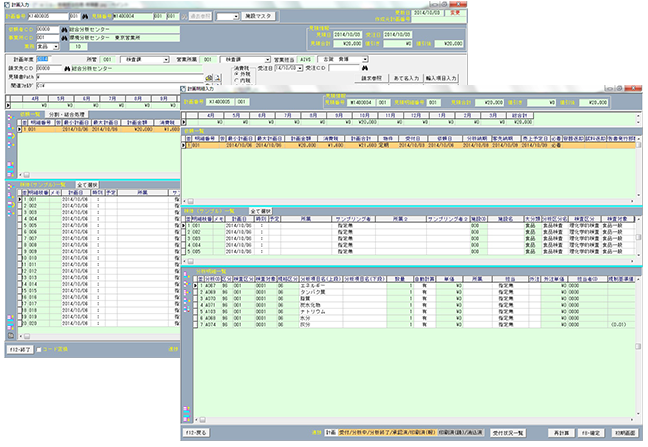Image resolution: width=648 pixels, height=447 pixels.
Task: Click 分析項目名(上段) column header
Action: point(321,279)
